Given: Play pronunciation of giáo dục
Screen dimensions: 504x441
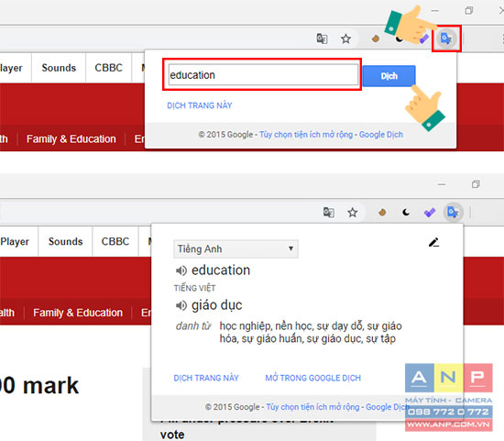Looking at the screenshot, I should point(181,305).
